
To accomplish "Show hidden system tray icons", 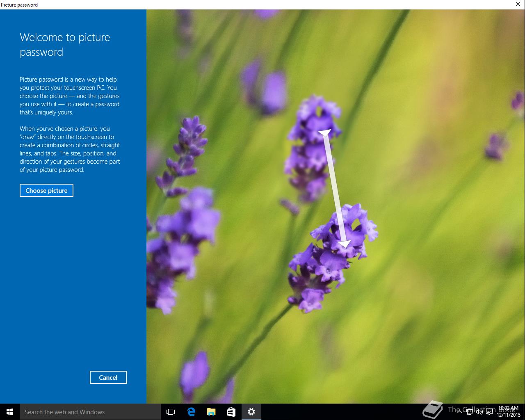I will pyautogui.click(x=460, y=412).
